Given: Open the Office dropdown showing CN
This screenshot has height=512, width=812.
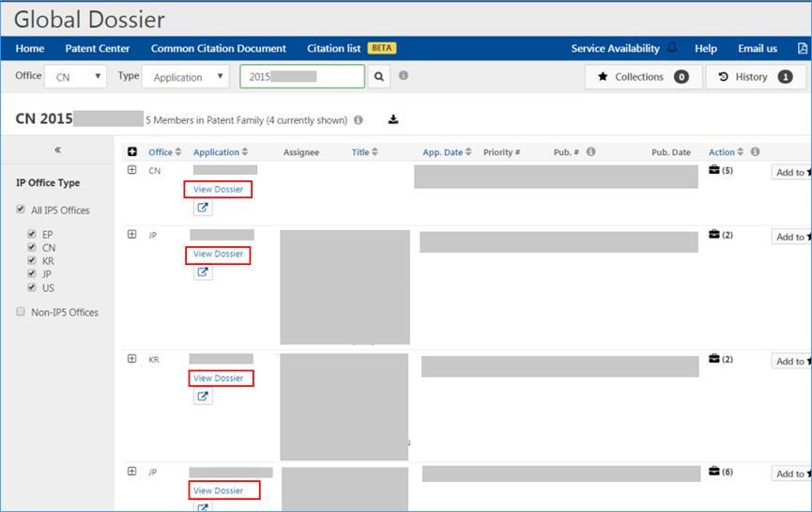Looking at the screenshot, I should pyautogui.click(x=76, y=77).
